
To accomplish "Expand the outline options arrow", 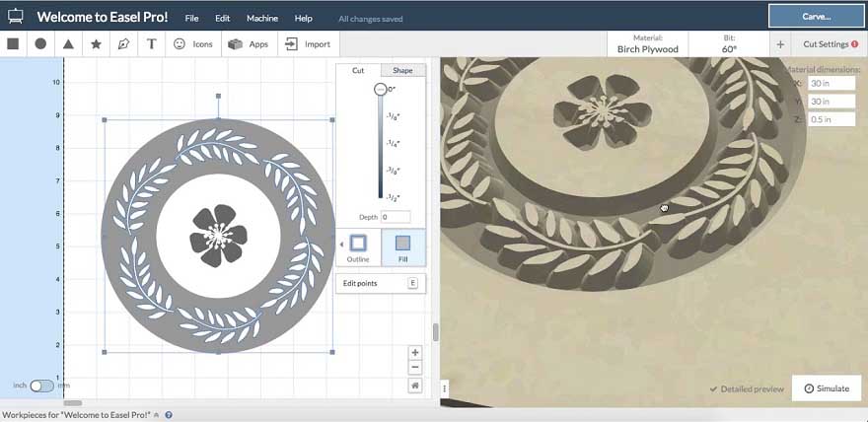I will pos(341,244).
